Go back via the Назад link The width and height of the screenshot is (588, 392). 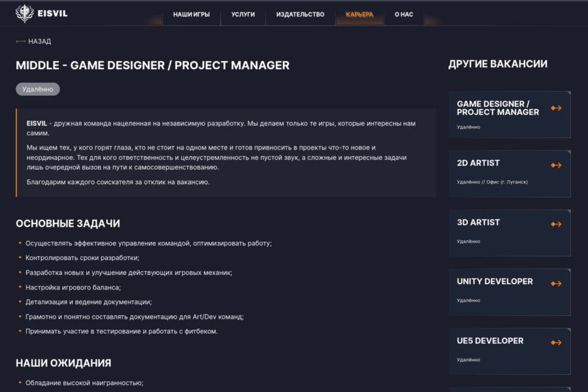(x=39, y=41)
